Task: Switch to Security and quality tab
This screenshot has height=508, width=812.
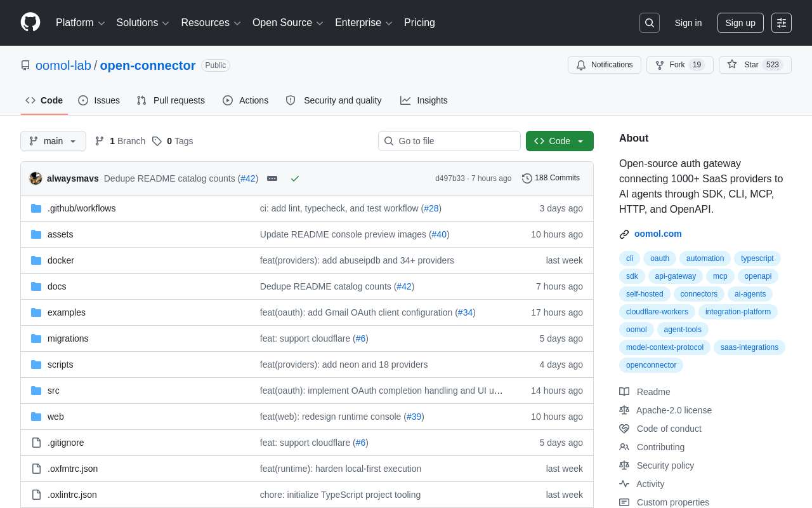Action: (x=334, y=100)
